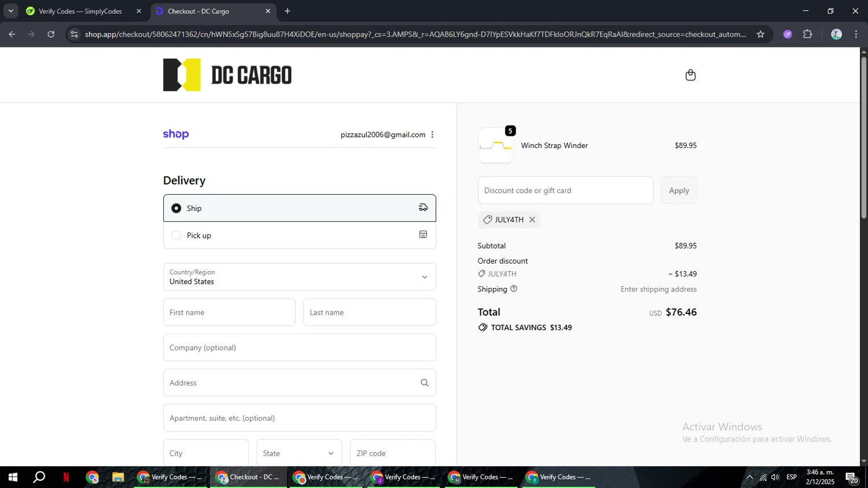
Task: Remove the JULY4TH discount code chip
Action: [532, 220]
